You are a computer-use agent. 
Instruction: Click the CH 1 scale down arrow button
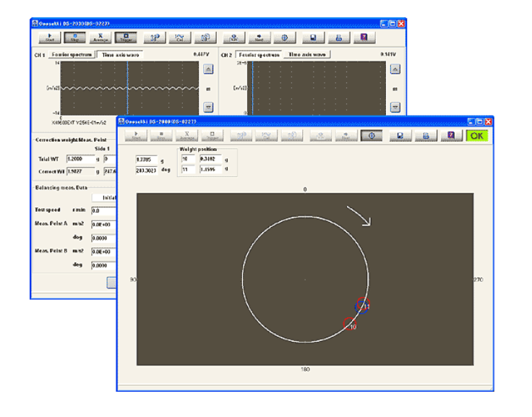[207, 107]
